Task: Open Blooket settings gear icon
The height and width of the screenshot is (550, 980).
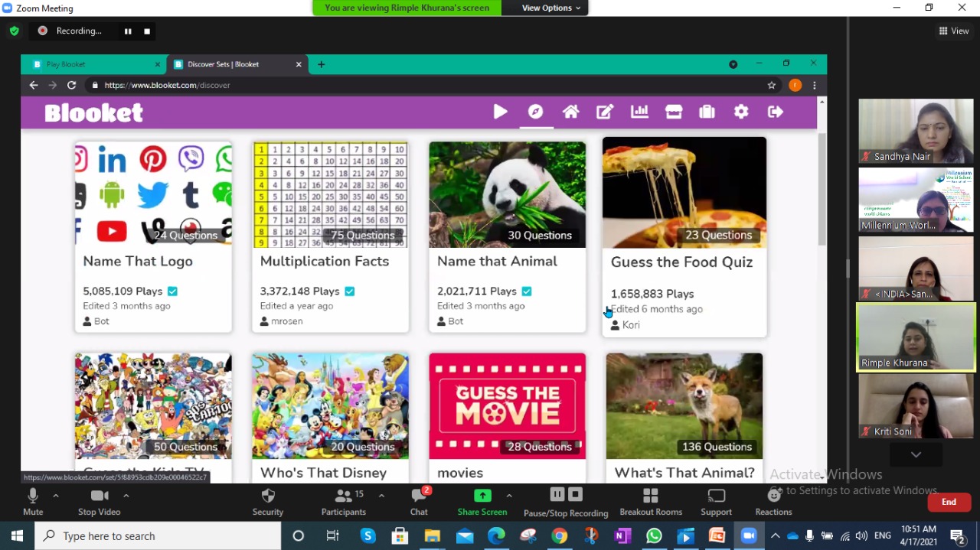Action: 741,112
